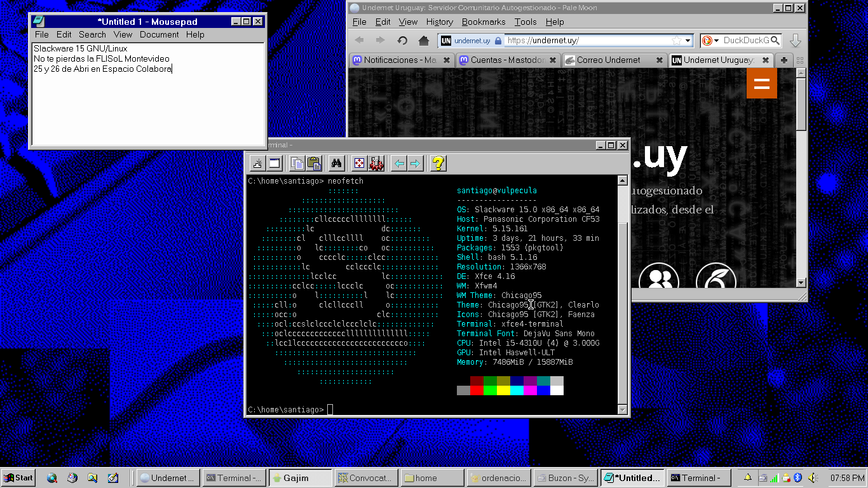This screenshot has width=868, height=488.
Task: Click in the DuckDuckGo search field
Action: click(746, 41)
